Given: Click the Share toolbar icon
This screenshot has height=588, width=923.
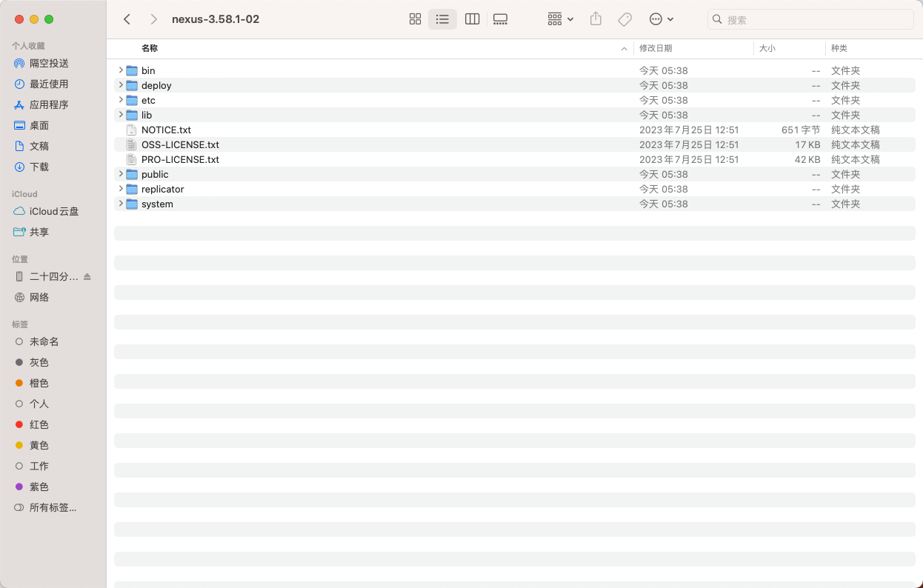Looking at the screenshot, I should coord(596,19).
